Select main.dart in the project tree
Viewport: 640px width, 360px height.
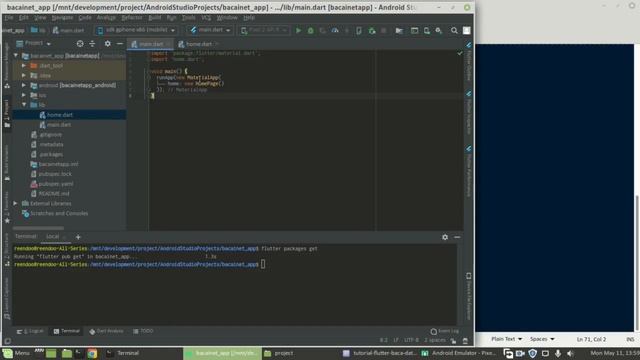pyautogui.click(x=59, y=125)
